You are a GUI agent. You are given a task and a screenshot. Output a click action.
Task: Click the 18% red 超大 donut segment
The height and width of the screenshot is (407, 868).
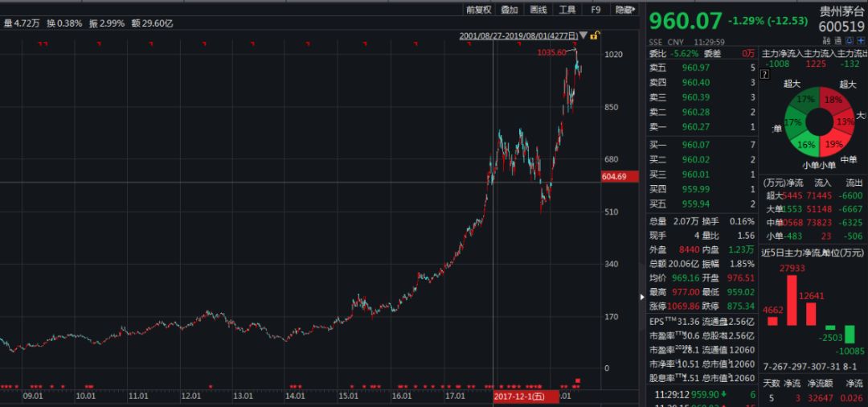tap(833, 101)
